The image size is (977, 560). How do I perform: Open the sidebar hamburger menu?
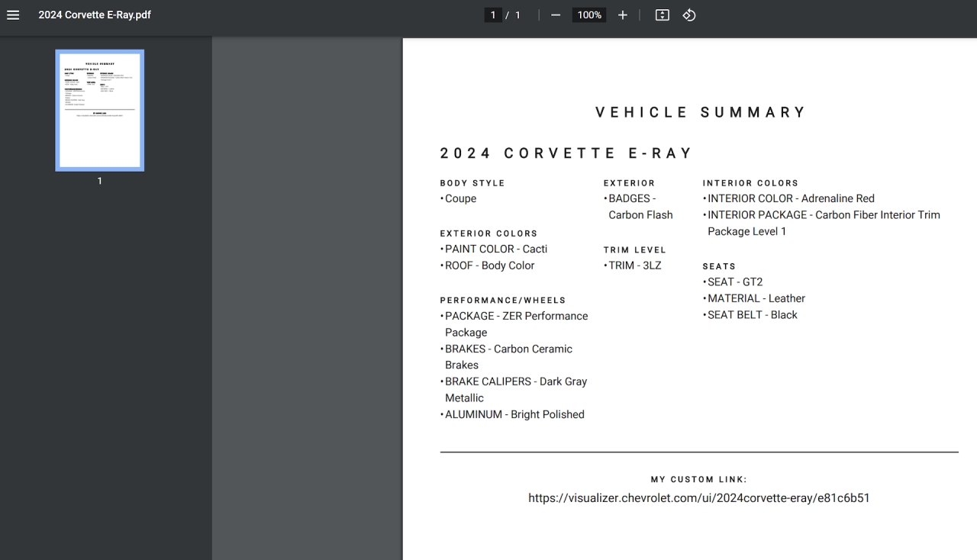point(13,15)
